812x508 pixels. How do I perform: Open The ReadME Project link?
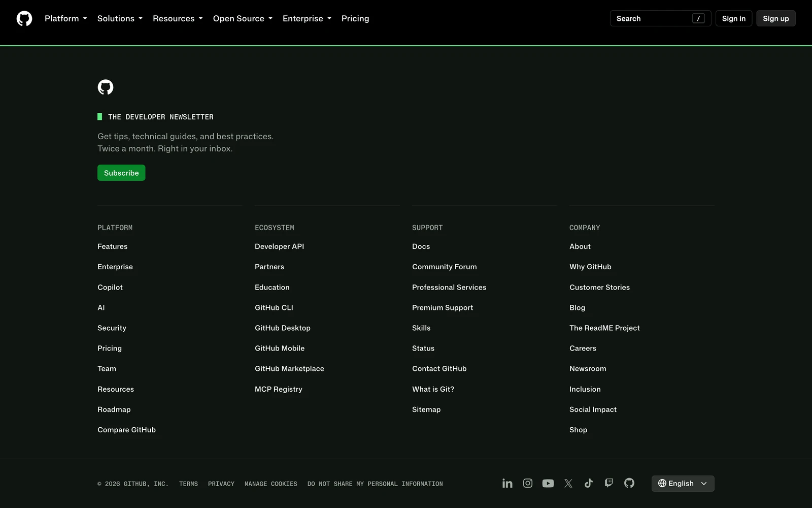point(604,328)
